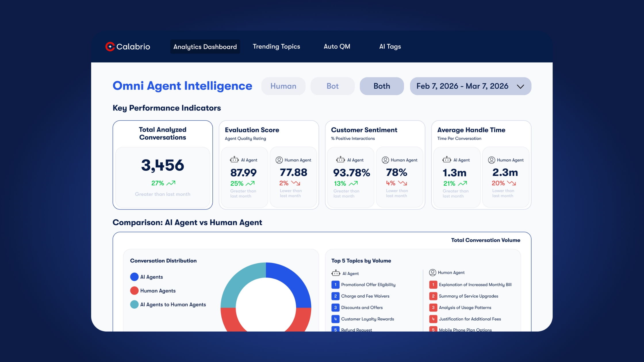Image resolution: width=644 pixels, height=362 pixels.
Task: Click the person icon in Top 5 Topics
Action: coord(432,272)
